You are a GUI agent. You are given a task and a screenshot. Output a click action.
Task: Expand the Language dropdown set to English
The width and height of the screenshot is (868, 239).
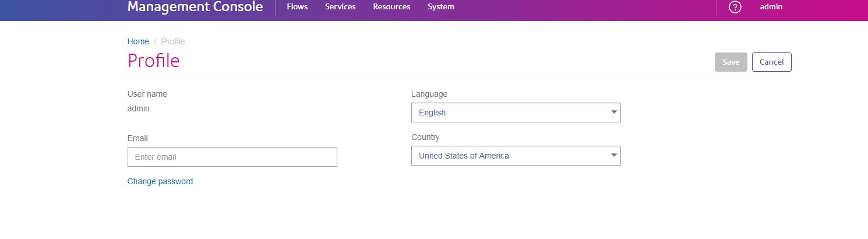(516, 113)
